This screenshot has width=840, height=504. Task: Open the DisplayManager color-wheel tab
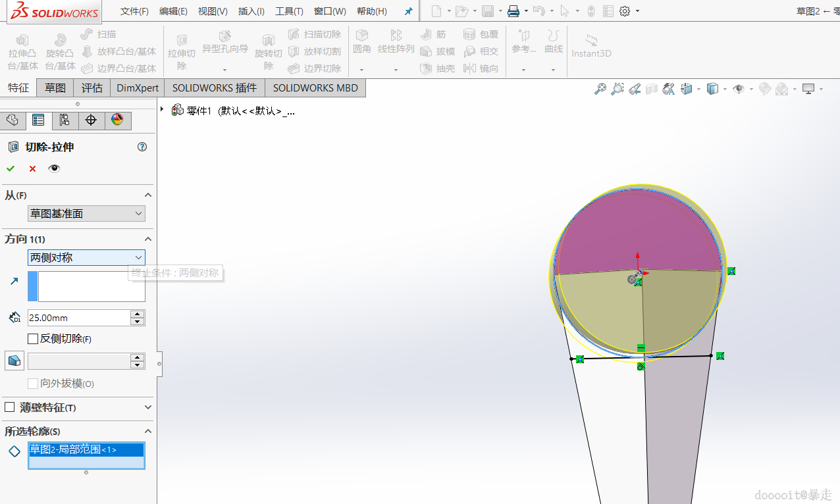pyautogui.click(x=117, y=120)
